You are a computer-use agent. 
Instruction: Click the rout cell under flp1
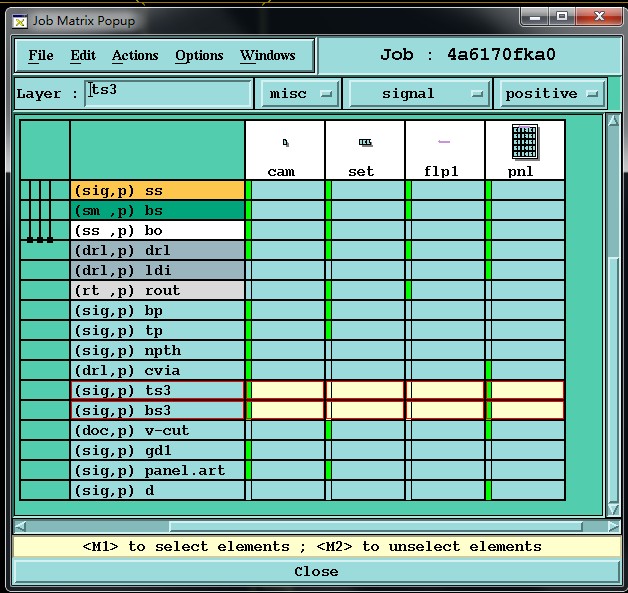(445, 290)
